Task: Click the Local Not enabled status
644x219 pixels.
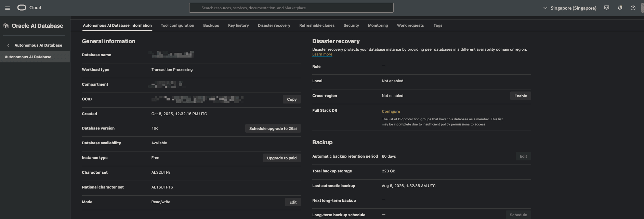Action: coord(393,81)
